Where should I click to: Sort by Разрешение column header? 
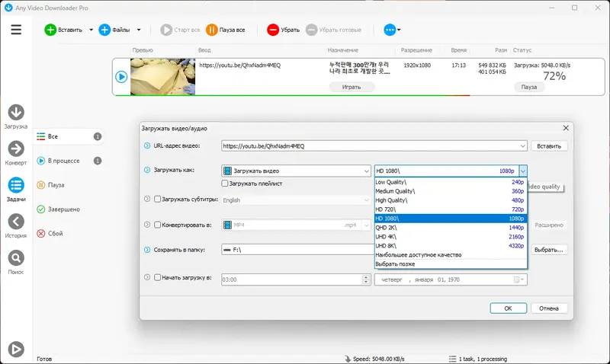(416, 50)
